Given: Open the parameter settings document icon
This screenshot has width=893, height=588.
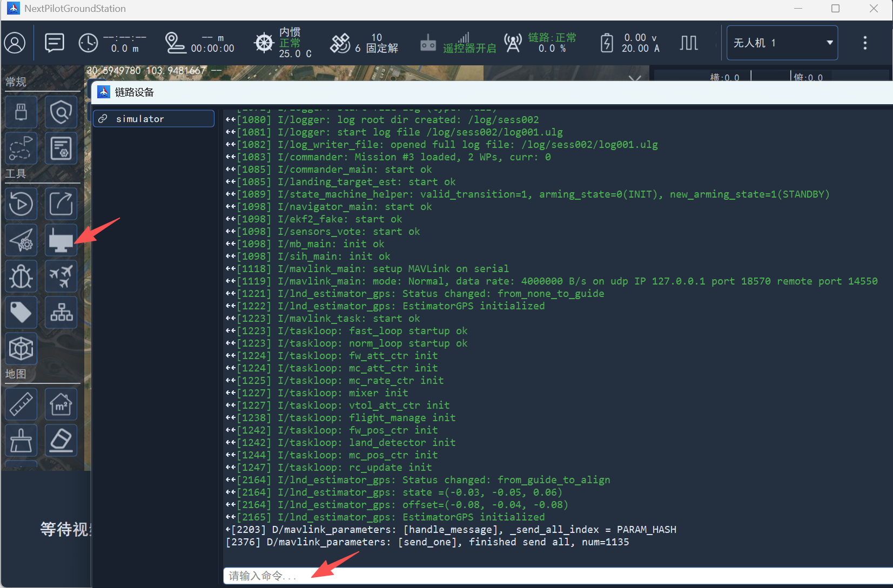Looking at the screenshot, I should [61, 148].
